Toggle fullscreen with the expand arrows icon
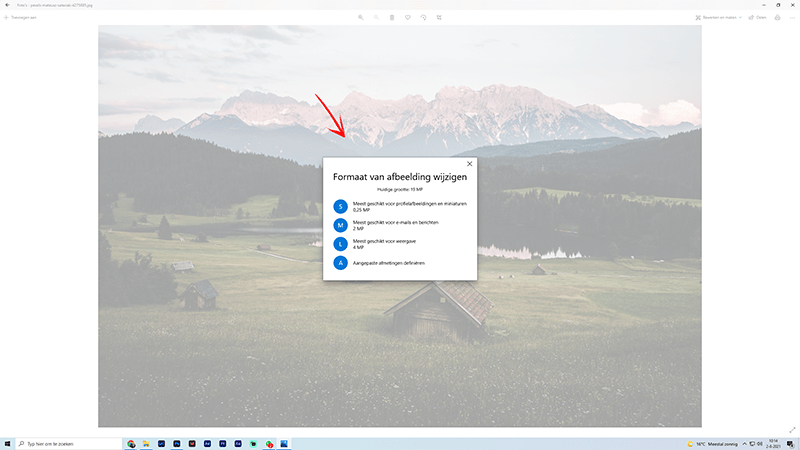The height and width of the screenshot is (450, 800). [792, 430]
